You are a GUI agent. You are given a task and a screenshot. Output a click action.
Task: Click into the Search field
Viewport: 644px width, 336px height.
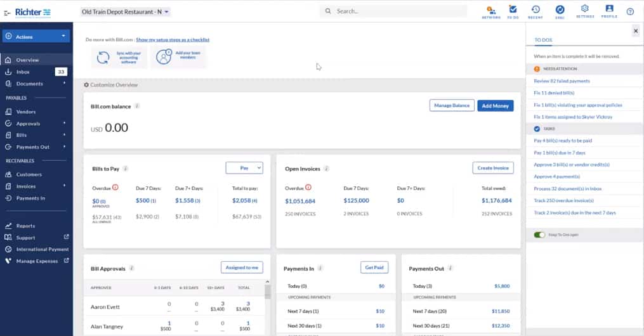(x=393, y=11)
